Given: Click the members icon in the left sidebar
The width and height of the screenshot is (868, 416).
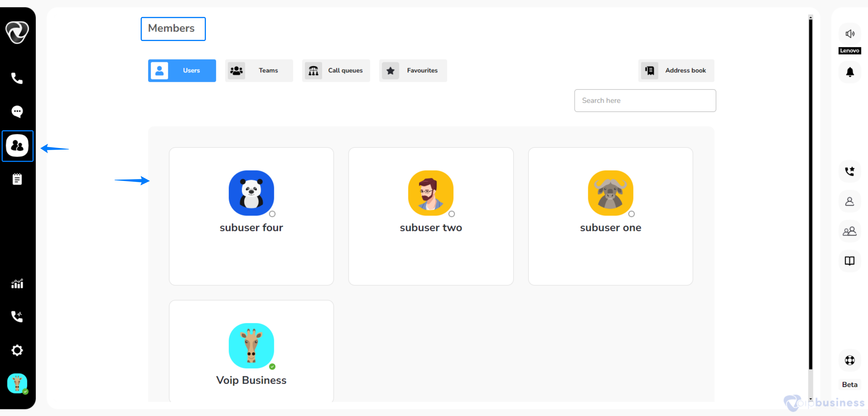Looking at the screenshot, I should pyautogui.click(x=17, y=146).
